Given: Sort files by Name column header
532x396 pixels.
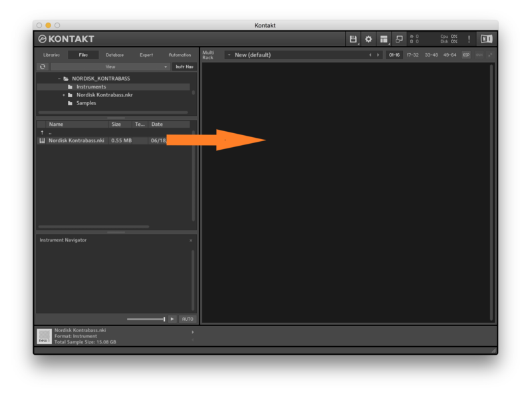Looking at the screenshot, I should pyautogui.click(x=77, y=124).
